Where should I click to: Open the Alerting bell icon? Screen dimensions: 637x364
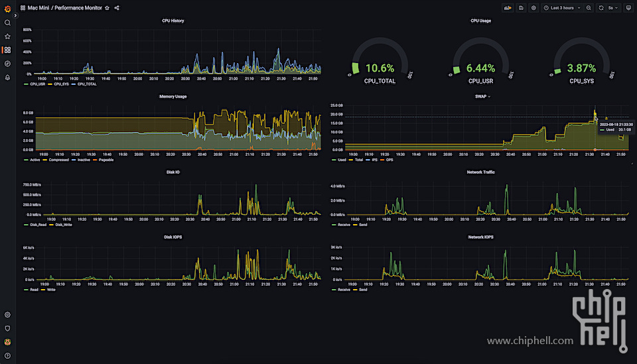pos(7,77)
